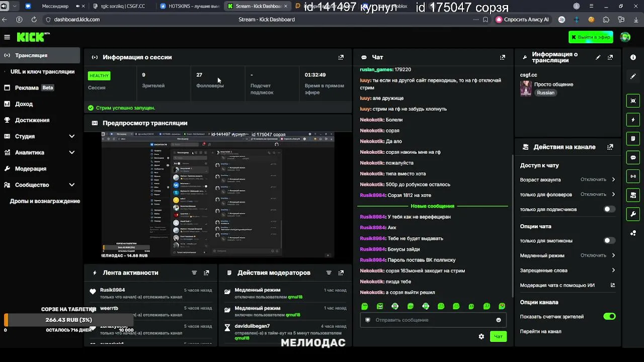Image resolution: width=644 pixels, height=362 pixels.
Task: Open Модерация чата с помощью ИИ link
Action: (x=568, y=285)
